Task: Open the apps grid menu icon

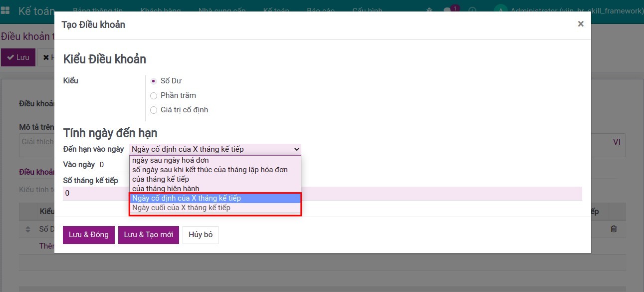Action: tap(5, 11)
